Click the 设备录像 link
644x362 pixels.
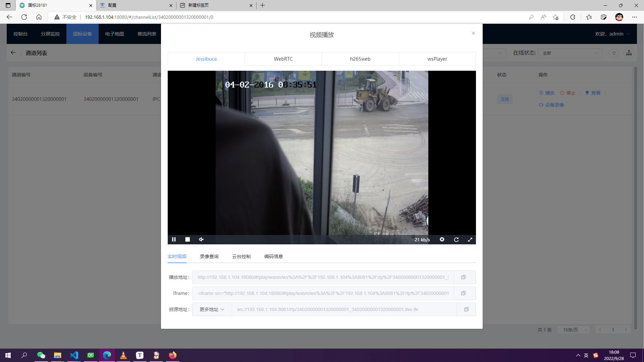(x=554, y=105)
